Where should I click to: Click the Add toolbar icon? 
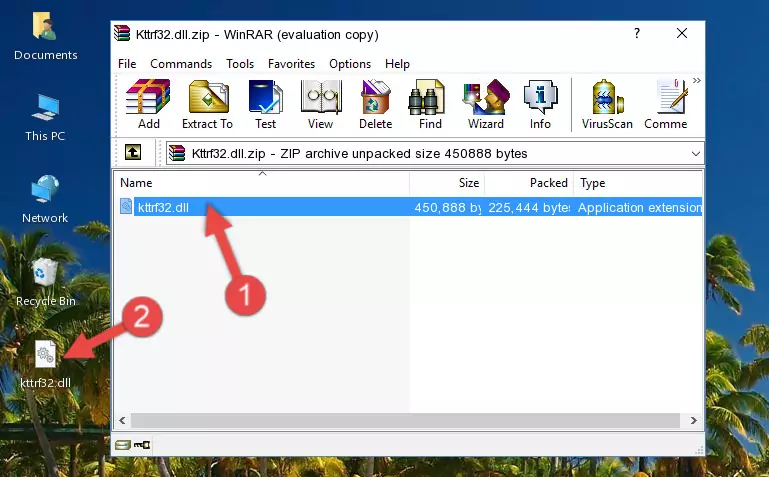[x=148, y=104]
